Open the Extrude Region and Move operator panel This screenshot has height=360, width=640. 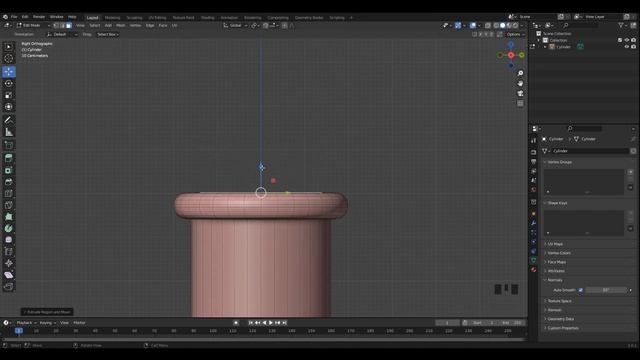47,312
